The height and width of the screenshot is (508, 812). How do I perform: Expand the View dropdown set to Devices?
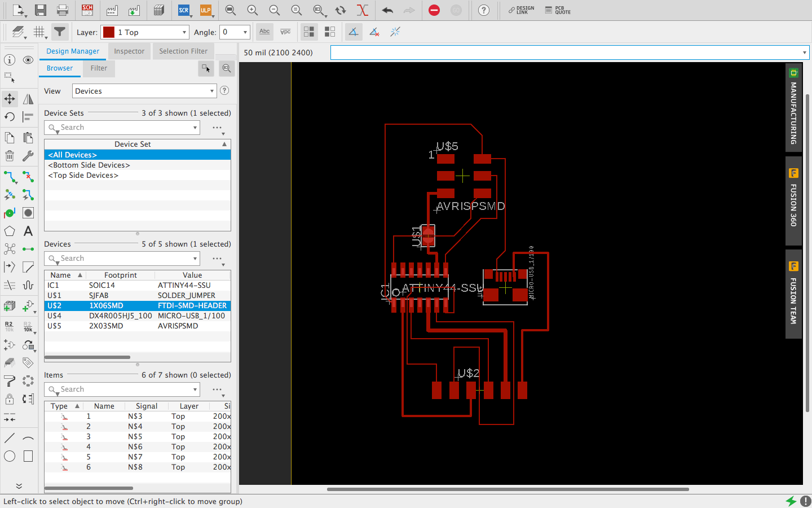coord(144,91)
